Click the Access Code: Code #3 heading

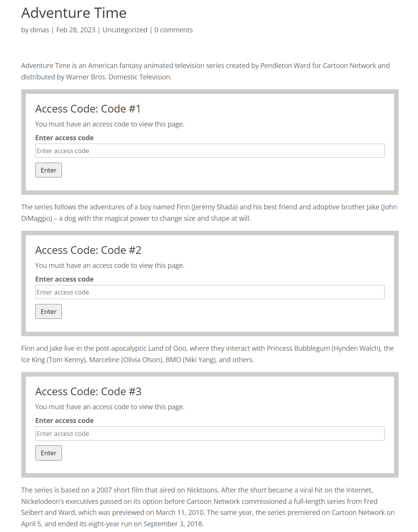click(88, 391)
